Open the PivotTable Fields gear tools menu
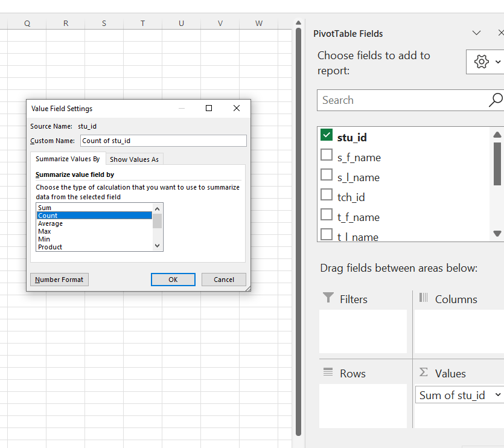This screenshot has width=504, height=448. tap(485, 62)
